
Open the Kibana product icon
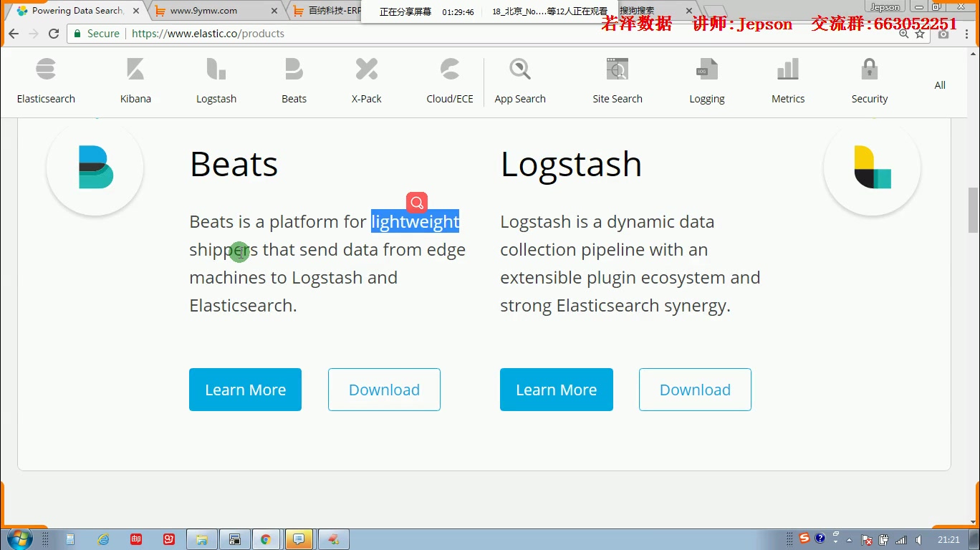tap(135, 69)
